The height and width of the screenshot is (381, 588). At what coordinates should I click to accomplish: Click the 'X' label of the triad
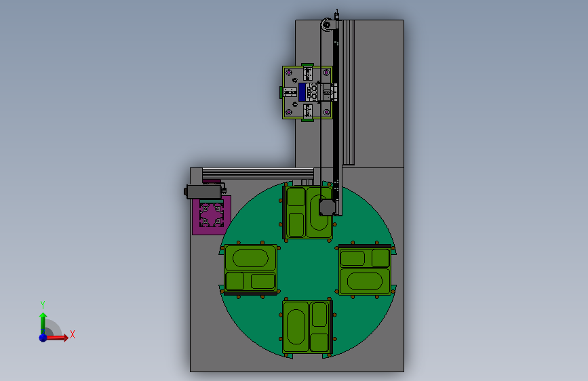point(73,334)
